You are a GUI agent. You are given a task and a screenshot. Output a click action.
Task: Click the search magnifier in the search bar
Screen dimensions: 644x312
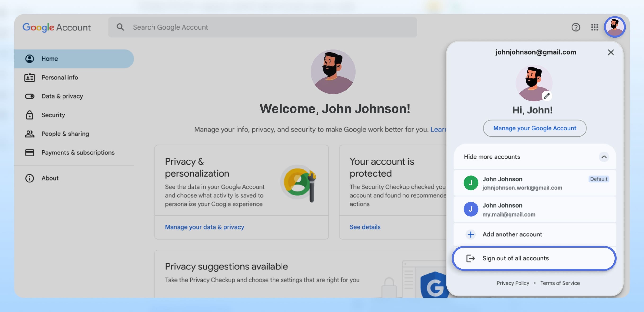tap(121, 27)
